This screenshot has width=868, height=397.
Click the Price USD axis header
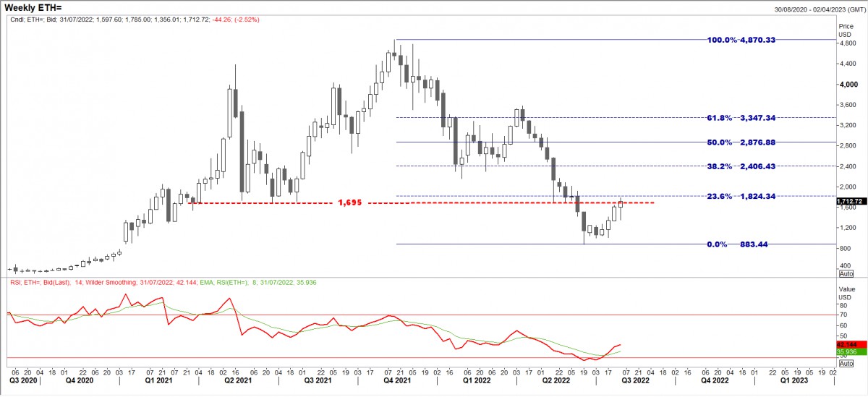(x=846, y=29)
